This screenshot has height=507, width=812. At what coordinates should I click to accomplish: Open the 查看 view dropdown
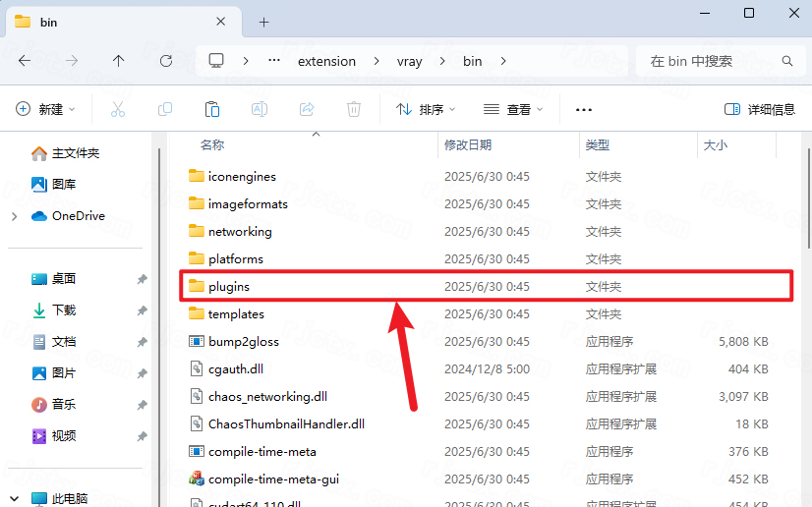[513, 109]
